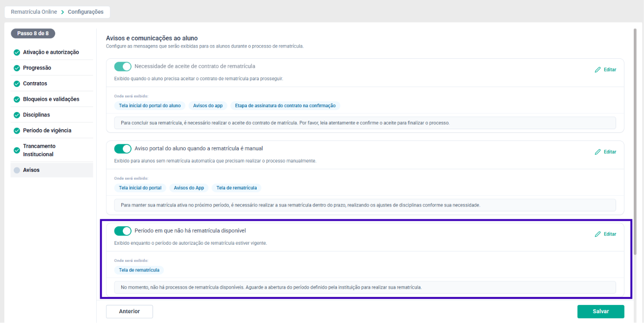Click 'Etapa de assinatura do contrato na confirmação' tag
The width and height of the screenshot is (644, 323).
tap(286, 106)
